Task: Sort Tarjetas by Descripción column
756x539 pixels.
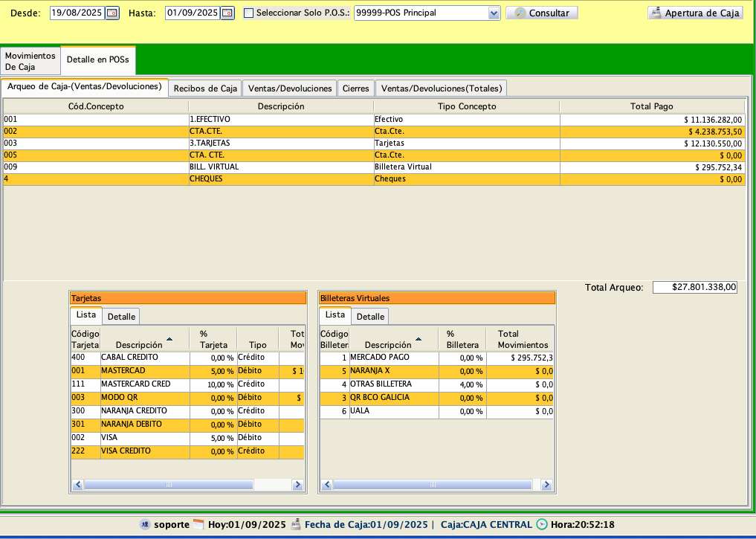Action: pos(139,345)
